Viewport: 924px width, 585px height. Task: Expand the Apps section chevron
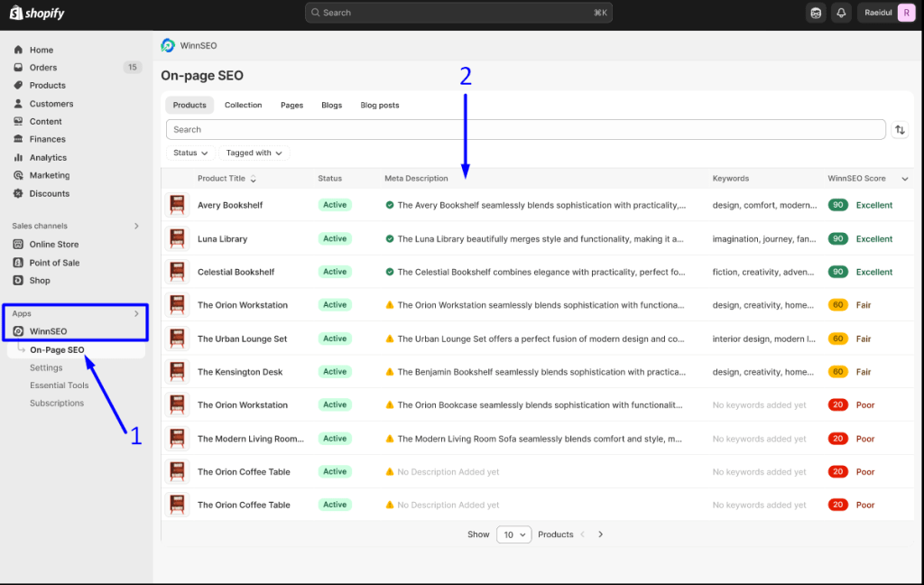coord(136,314)
